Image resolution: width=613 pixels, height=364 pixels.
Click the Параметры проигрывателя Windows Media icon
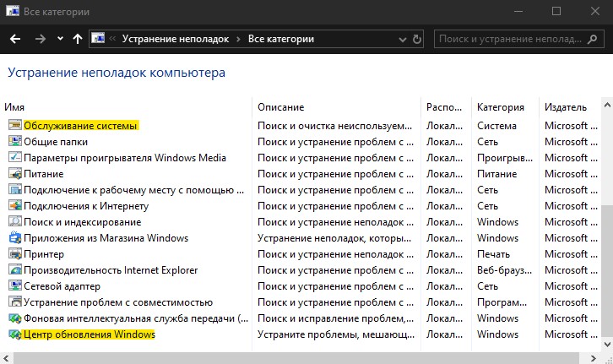click(x=15, y=158)
